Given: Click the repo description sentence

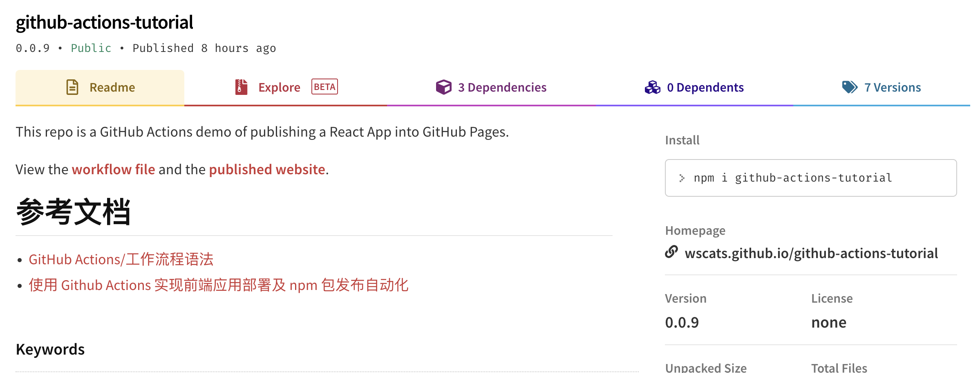Looking at the screenshot, I should tap(262, 132).
